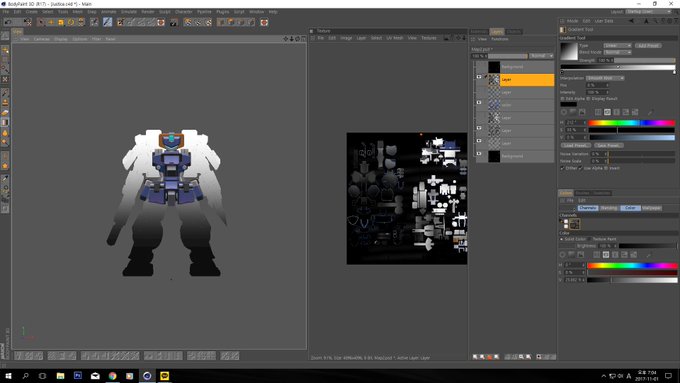Screen dimensions: 680x383
Task: Switch to the Materials tab
Action: [479, 32]
